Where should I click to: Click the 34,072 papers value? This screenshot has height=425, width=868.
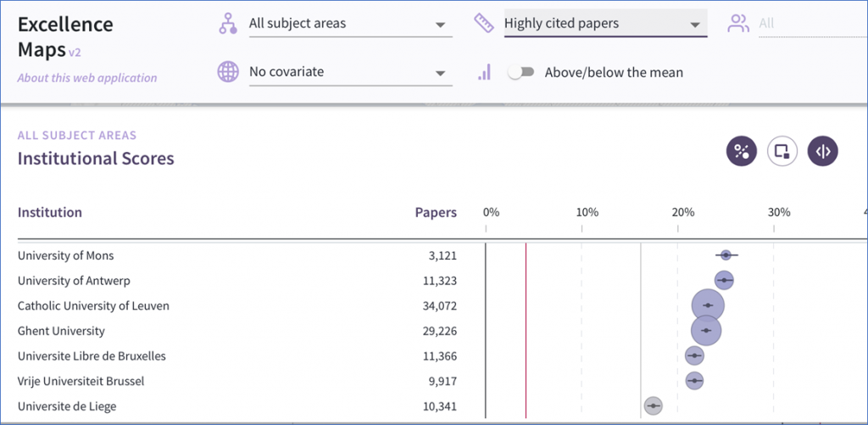pyautogui.click(x=440, y=306)
